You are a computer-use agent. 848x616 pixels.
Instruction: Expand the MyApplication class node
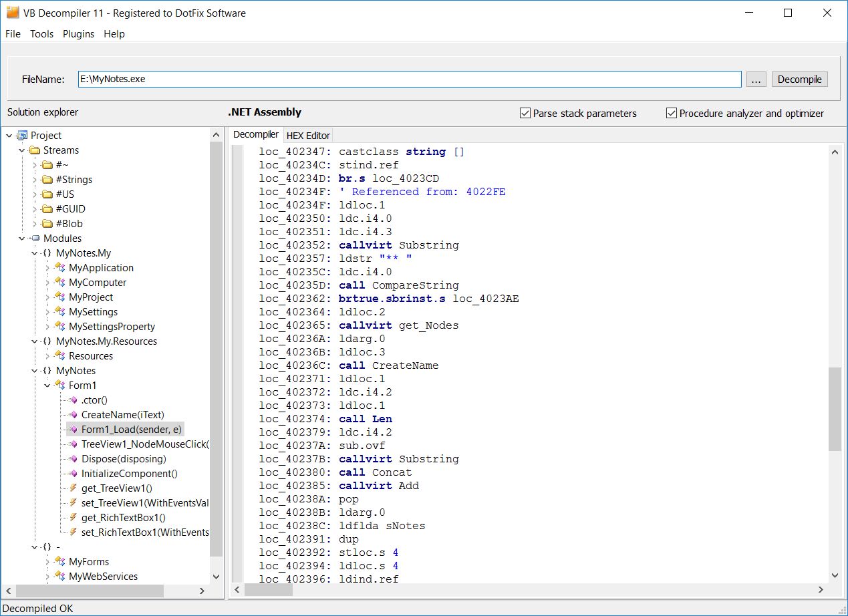click(47, 268)
